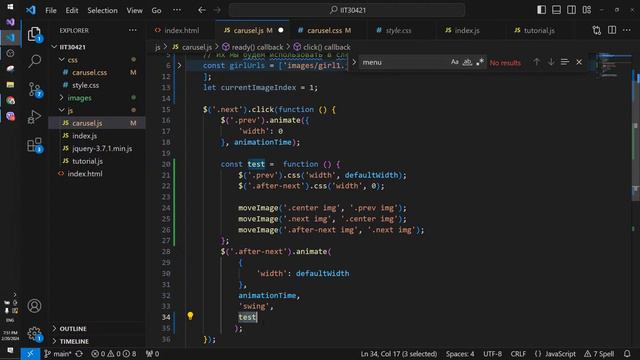The height and width of the screenshot is (360, 640).
Task: Expand the replace field in find widget
Action: [354, 62]
